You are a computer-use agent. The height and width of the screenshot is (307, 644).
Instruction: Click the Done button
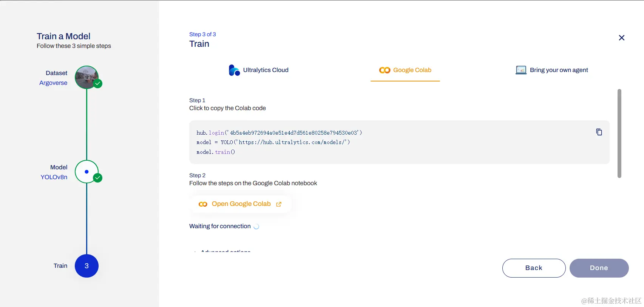coord(599,268)
